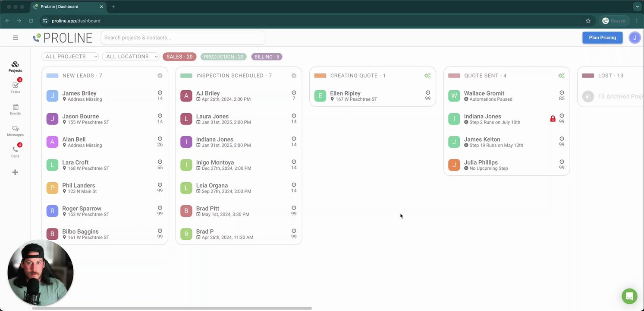Go back in browser history
Image resolution: width=644 pixels, height=311 pixels.
[7, 21]
